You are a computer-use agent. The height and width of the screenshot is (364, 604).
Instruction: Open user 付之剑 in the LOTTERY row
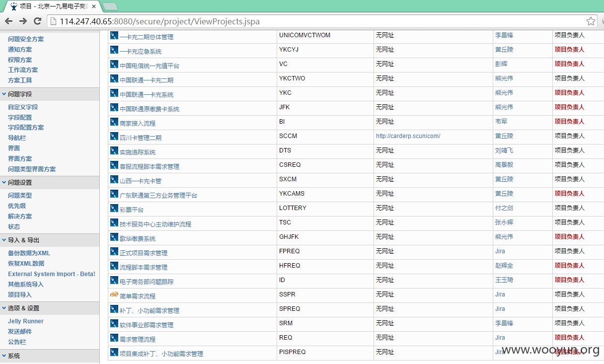[504, 208]
